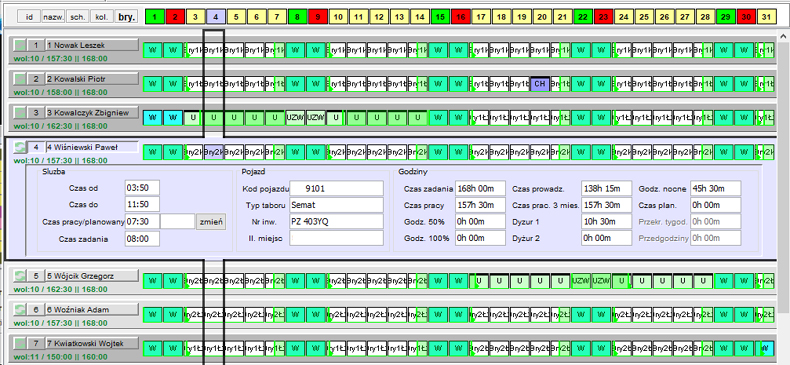Click the Godz. 100% field
The height and width of the screenshot is (365, 790).
[x=480, y=238]
